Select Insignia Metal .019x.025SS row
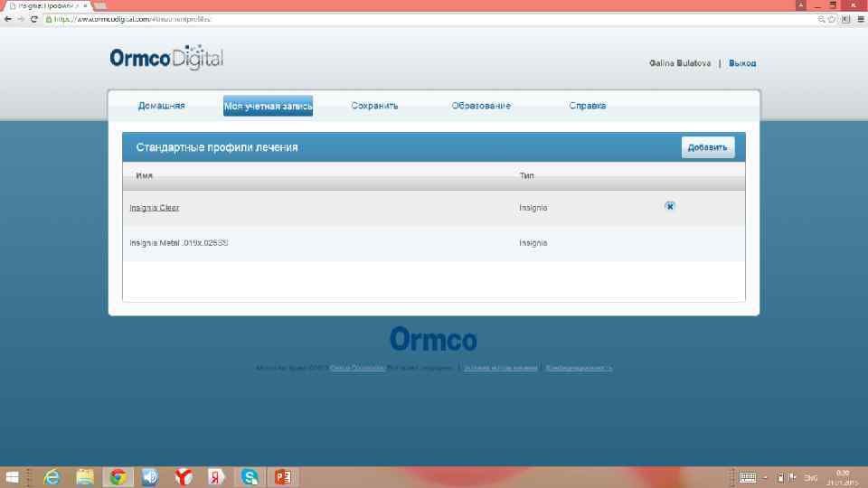This screenshot has width=868, height=488. [433, 243]
